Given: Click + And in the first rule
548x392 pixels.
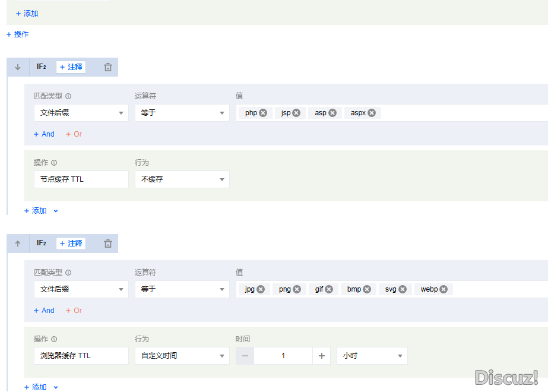Looking at the screenshot, I should point(44,134).
